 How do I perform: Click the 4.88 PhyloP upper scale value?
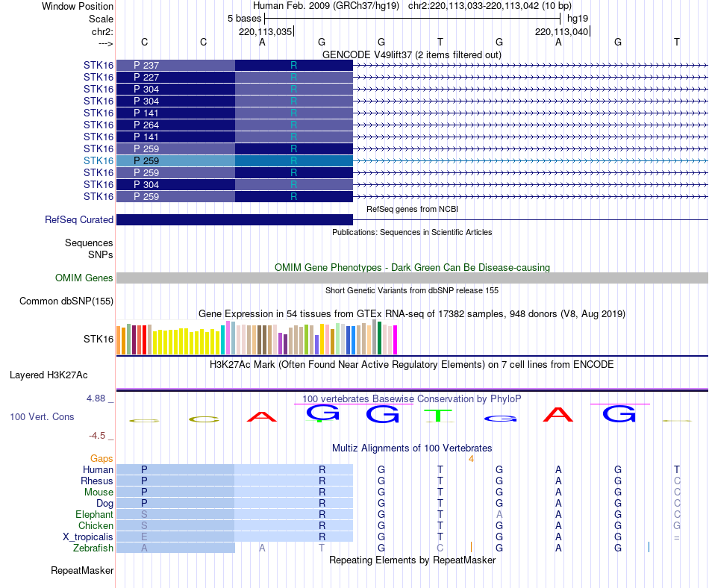click(x=96, y=398)
